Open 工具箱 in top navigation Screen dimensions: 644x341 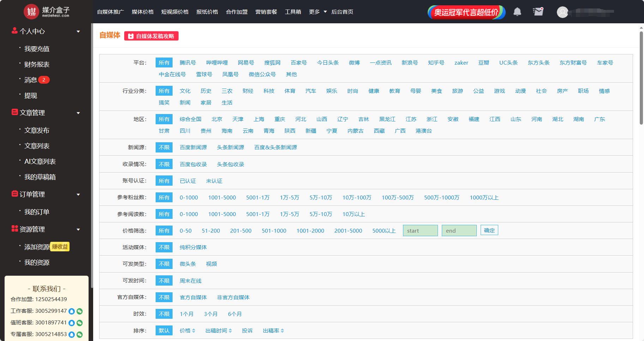pyautogui.click(x=293, y=12)
